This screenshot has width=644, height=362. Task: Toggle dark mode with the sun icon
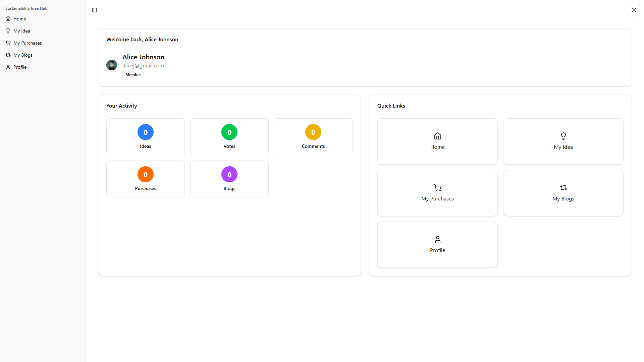634,10
